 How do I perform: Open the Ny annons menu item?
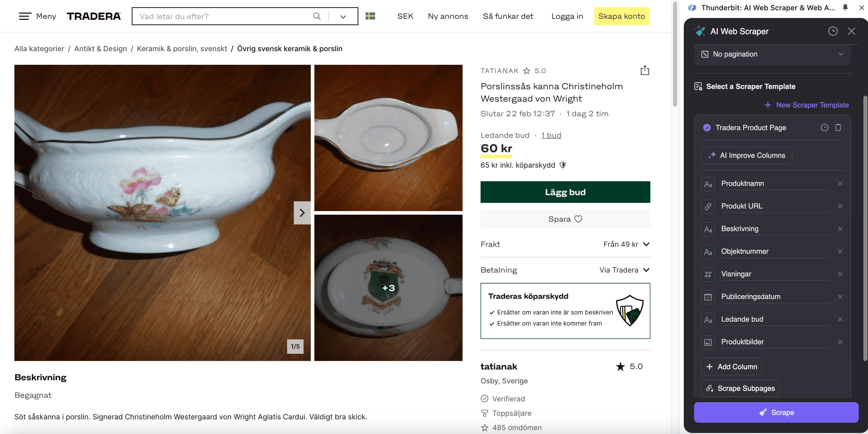point(448,16)
